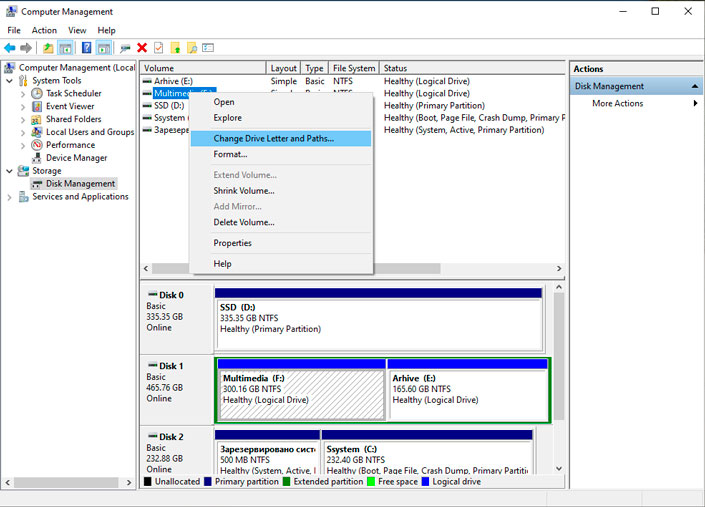This screenshot has height=507, width=705.
Task: Click the folder with green arrow icon
Action: tap(175, 48)
